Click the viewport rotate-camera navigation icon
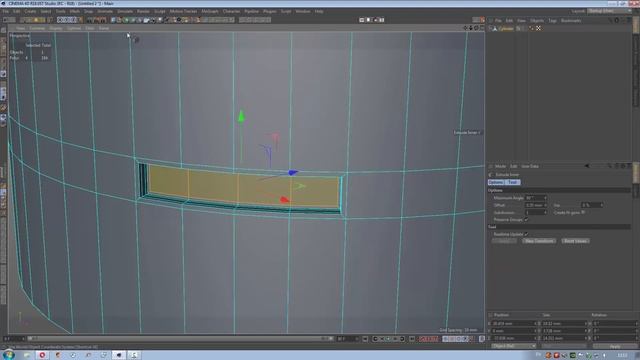Screen dimensions: 640x360 pos(476,28)
